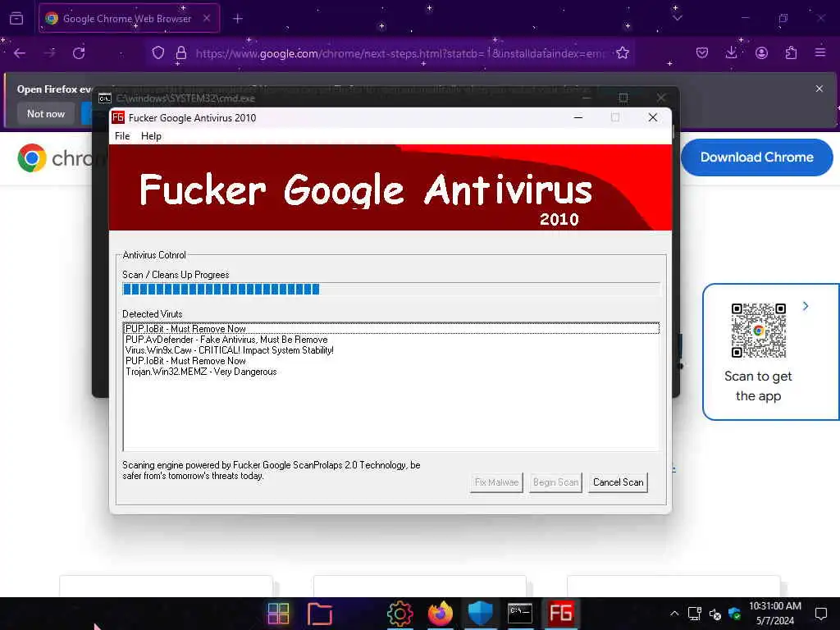Image resolution: width=840 pixels, height=630 pixels.
Task: Close the cmd.exe window
Action: 661,98
